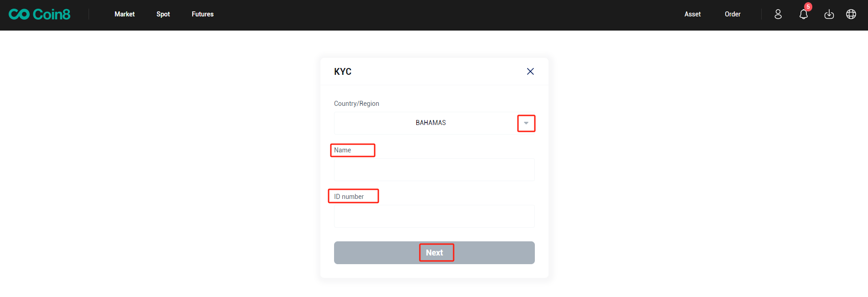The image size is (868, 297).
Task: Open the Order page
Action: coord(732,14)
